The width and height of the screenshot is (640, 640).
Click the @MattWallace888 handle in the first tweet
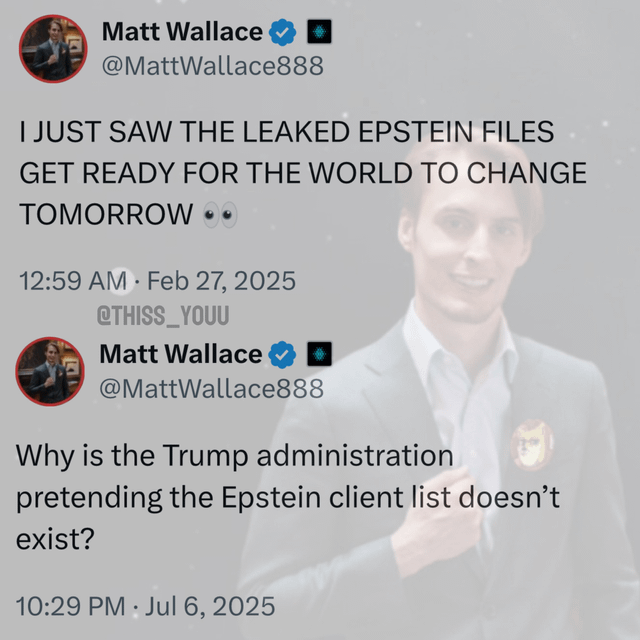tap(213, 66)
